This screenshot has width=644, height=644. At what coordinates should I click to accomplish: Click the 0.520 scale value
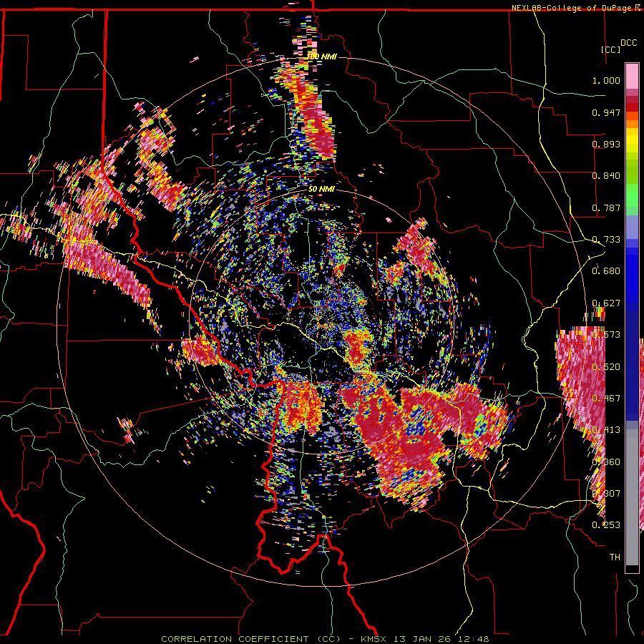point(606,366)
